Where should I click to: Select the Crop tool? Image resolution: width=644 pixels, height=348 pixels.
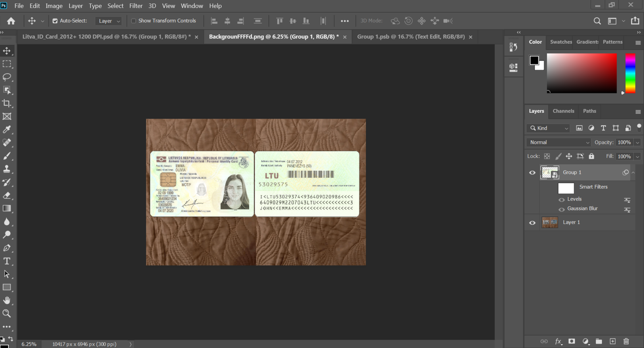(7, 103)
